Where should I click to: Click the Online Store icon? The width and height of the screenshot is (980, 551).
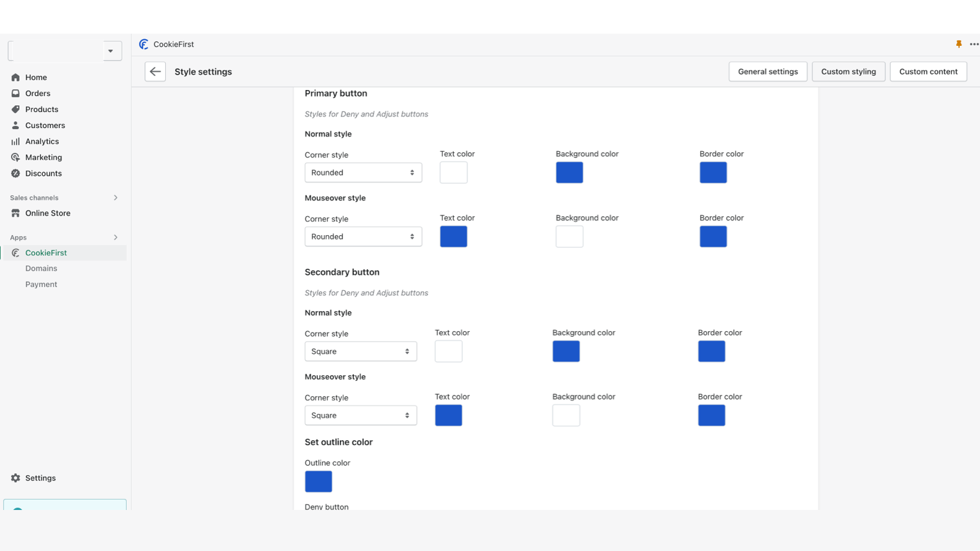(x=15, y=213)
